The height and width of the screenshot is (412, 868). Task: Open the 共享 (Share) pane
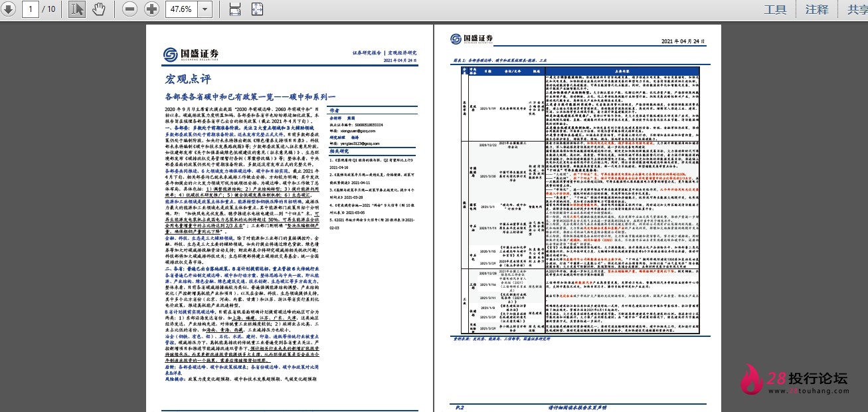[x=857, y=9]
